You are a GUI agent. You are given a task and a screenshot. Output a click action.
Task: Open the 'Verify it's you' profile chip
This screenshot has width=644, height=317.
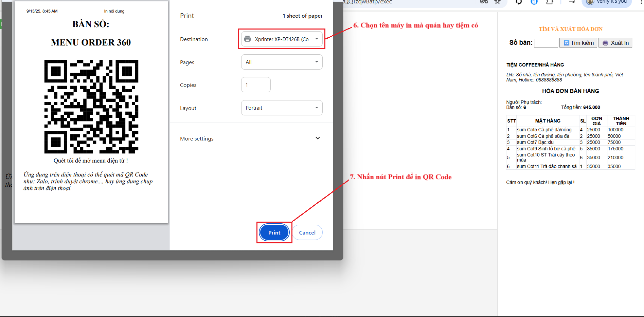607,2
